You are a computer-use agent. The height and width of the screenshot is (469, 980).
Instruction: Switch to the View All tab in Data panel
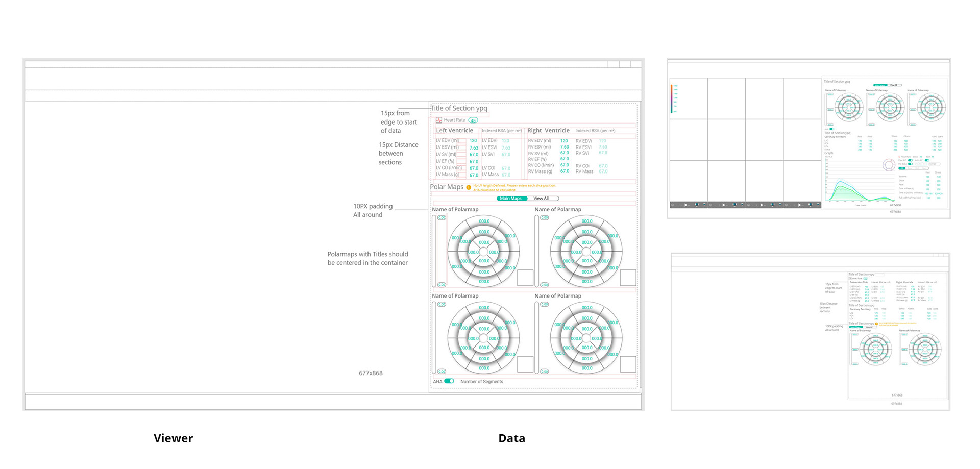pos(542,199)
